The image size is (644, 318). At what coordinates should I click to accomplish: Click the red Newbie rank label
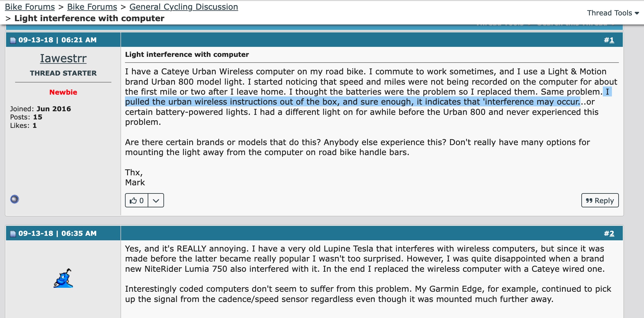coord(63,92)
